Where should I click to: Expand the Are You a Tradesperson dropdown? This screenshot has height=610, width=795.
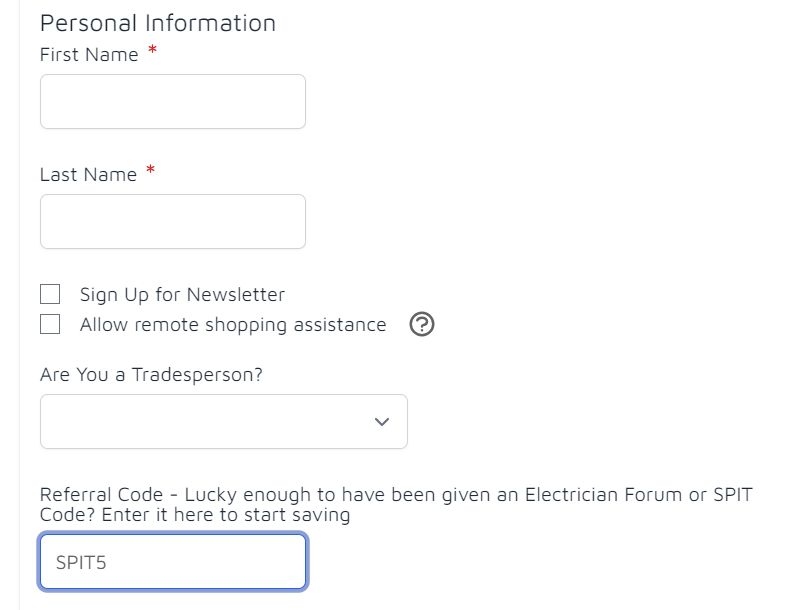[x=224, y=421]
